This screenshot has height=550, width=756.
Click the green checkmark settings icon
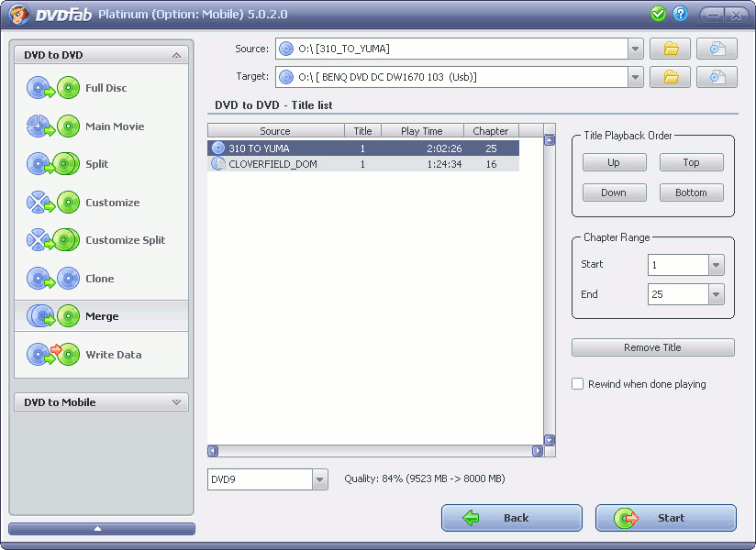[658, 14]
